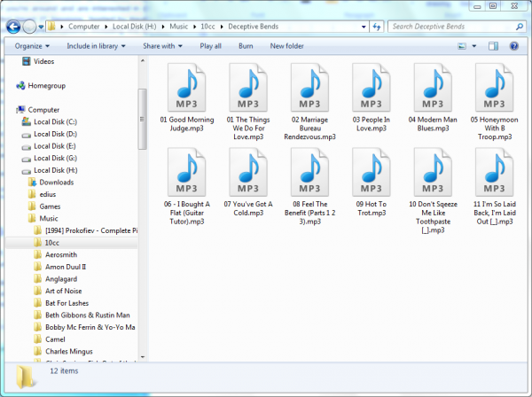The height and width of the screenshot is (397, 532).
Task: Click Computer in the address breadcrumb
Action: (x=84, y=27)
